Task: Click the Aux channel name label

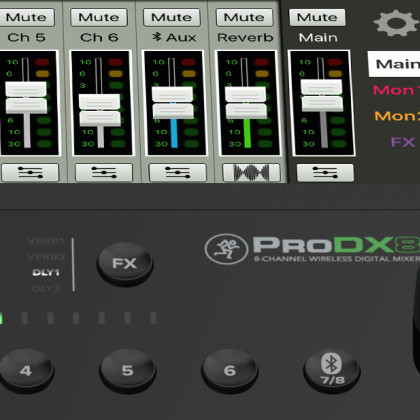Action: (174, 37)
